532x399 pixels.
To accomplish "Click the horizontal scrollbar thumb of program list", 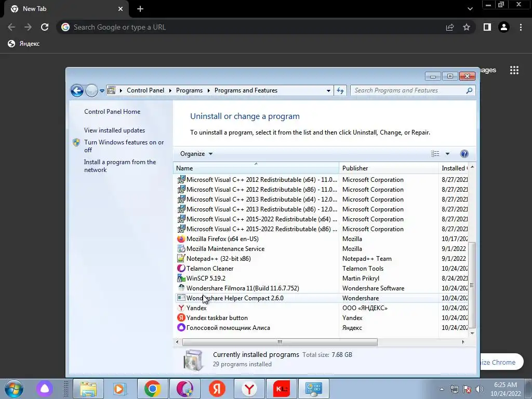I will coord(280,342).
